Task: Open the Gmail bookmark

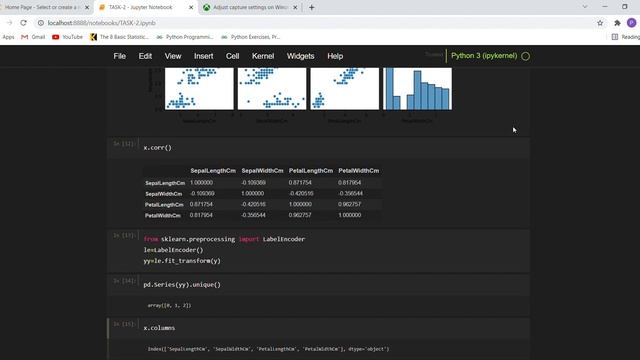Action: pyautogui.click(x=33, y=37)
